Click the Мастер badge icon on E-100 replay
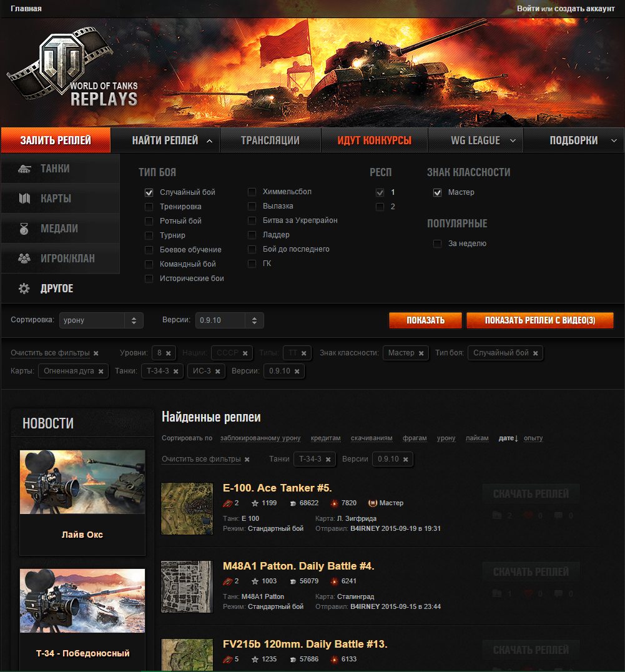Screen dimensions: 625x672 coord(373,503)
